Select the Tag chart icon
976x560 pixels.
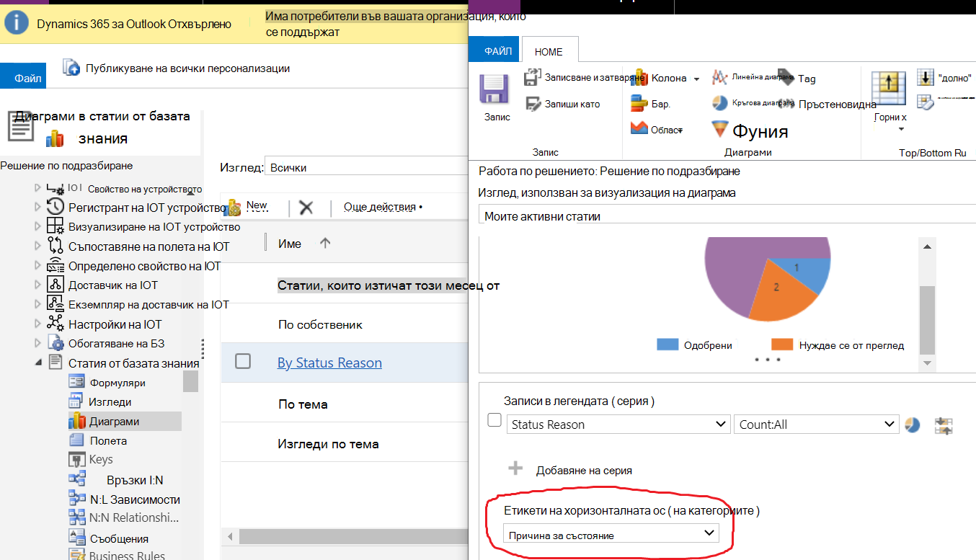(786, 76)
